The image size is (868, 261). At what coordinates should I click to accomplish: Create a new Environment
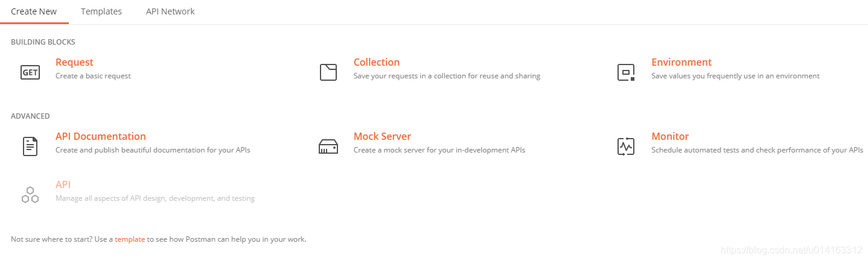681,62
